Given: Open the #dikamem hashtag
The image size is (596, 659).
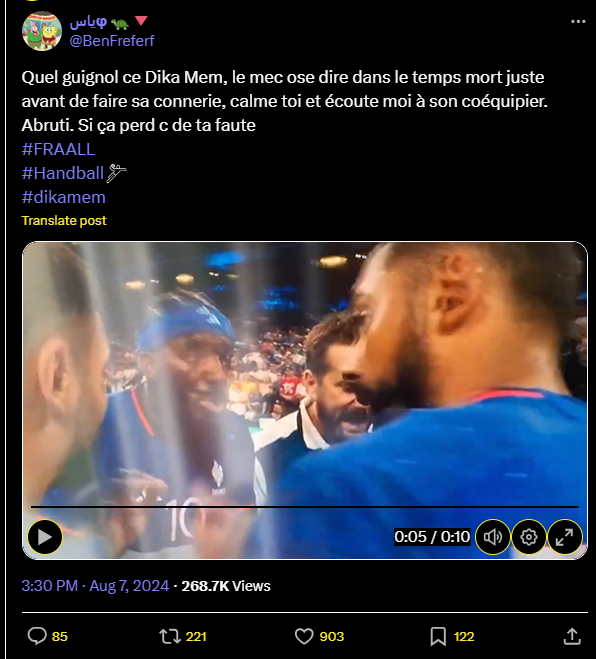Looking at the screenshot, I should click(x=63, y=197).
